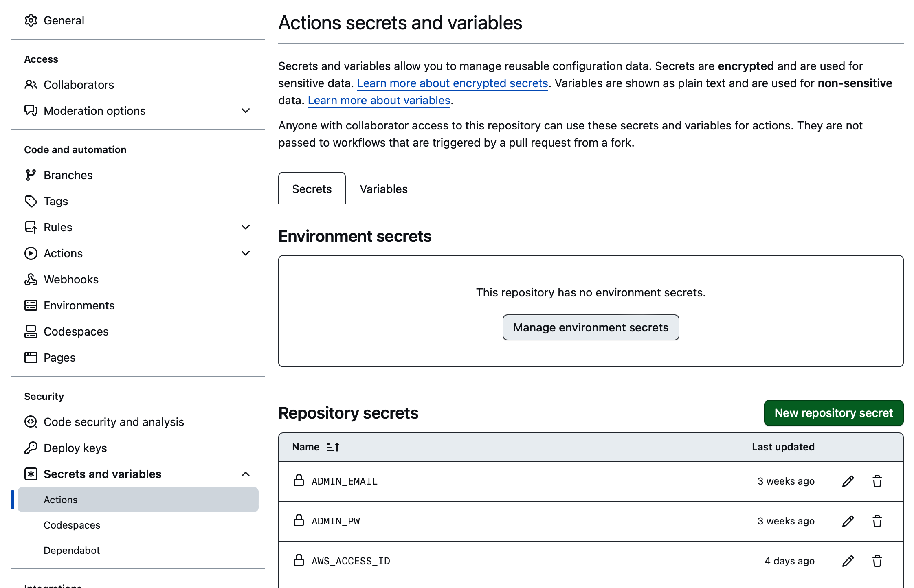The width and height of the screenshot is (914, 588).
Task: Open Dependabot secrets sub-item
Action: click(72, 551)
